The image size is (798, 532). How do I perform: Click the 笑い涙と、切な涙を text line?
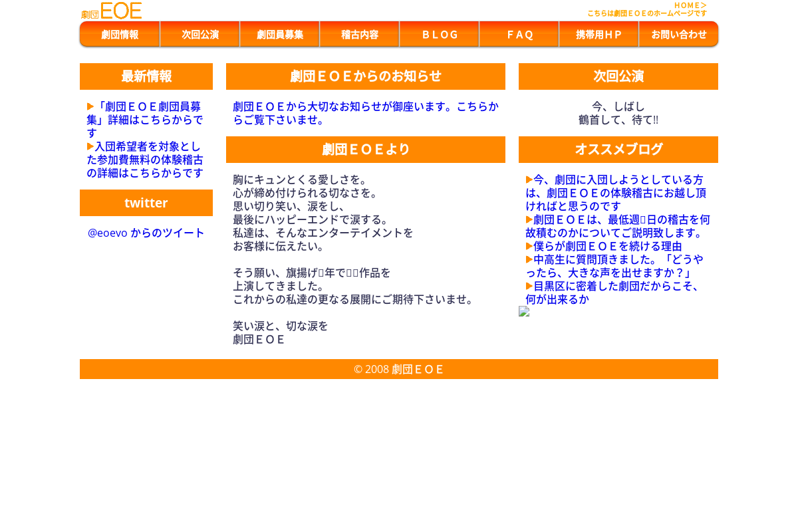tap(280, 326)
